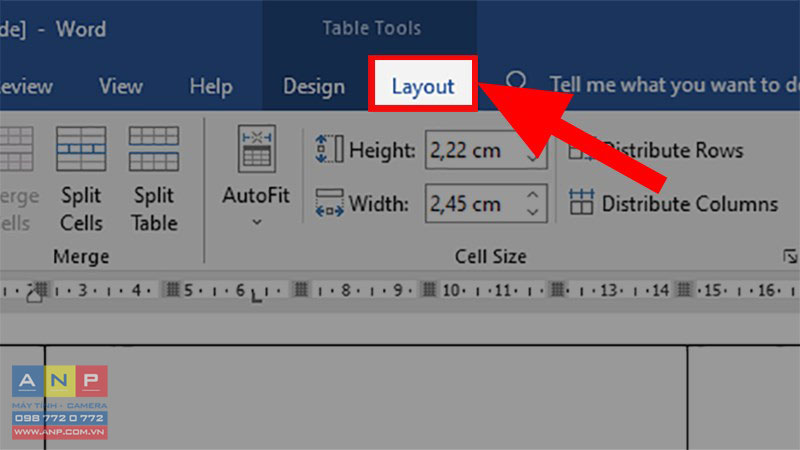Click the column Width icon
The image size is (800, 450).
click(x=329, y=203)
